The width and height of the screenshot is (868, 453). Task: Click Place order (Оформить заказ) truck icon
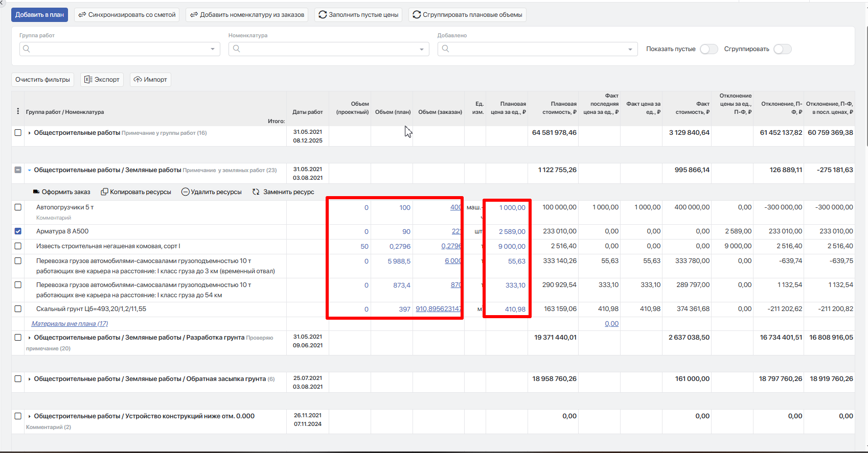[x=36, y=192]
